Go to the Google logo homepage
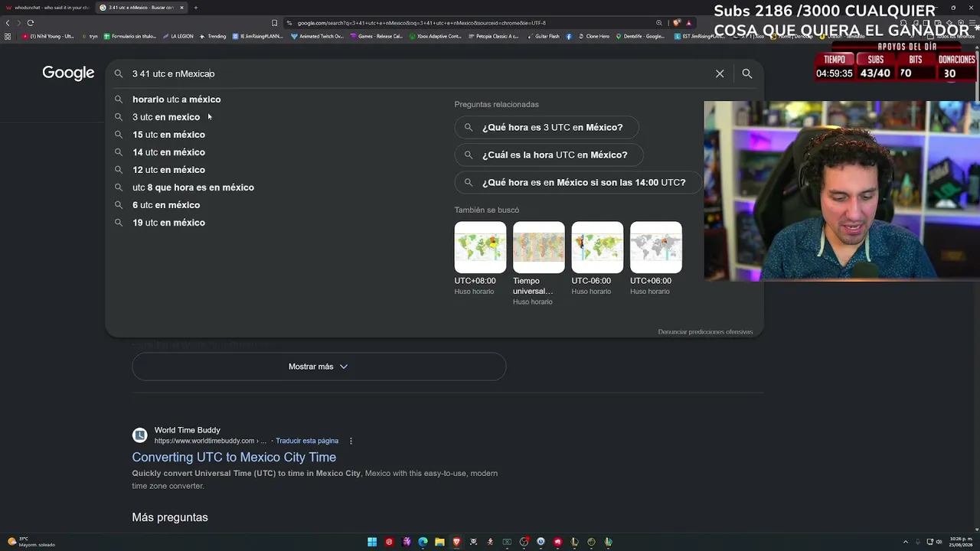This screenshot has height=551, width=980. coord(68,73)
